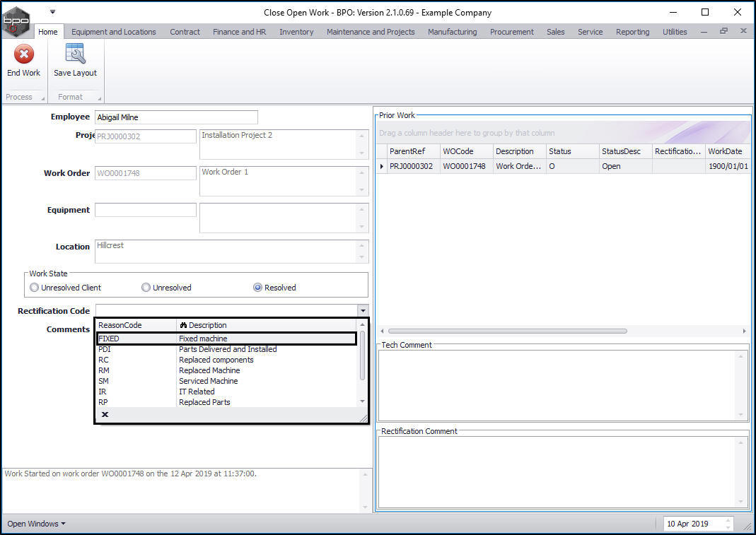Open the Utilities tab
Image resolution: width=756 pixels, height=535 pixels.
(675, 32)
